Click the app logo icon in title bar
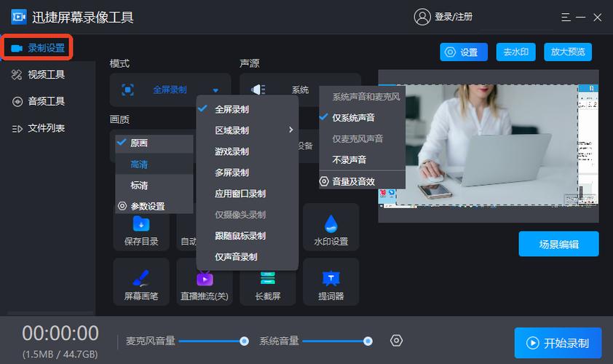The height and width of the screenshot is (364, 613). click(19, 17)
